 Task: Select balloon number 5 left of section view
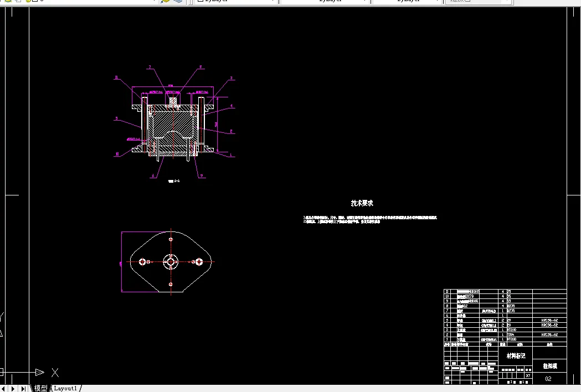[x=116, y=118]
